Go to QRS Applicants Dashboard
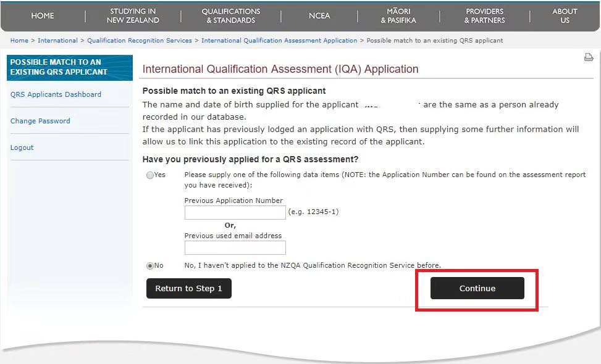The image size is (601, 364). tap(56, 94)
